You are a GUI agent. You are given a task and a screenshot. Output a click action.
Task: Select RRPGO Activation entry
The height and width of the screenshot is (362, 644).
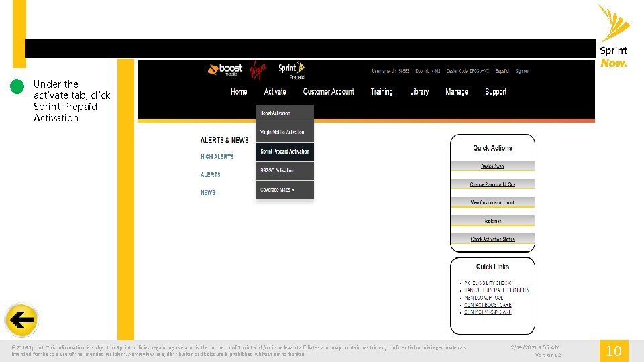[284, 170]
